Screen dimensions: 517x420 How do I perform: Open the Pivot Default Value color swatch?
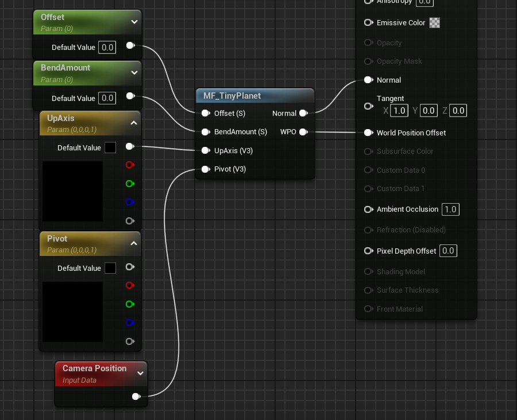click(110, 268)
